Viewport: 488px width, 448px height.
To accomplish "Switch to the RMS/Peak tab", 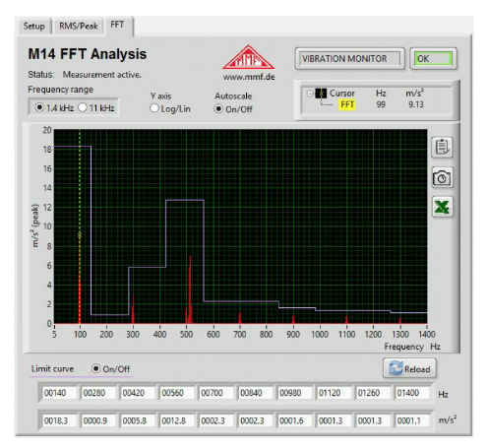I will tap(79, 26).
